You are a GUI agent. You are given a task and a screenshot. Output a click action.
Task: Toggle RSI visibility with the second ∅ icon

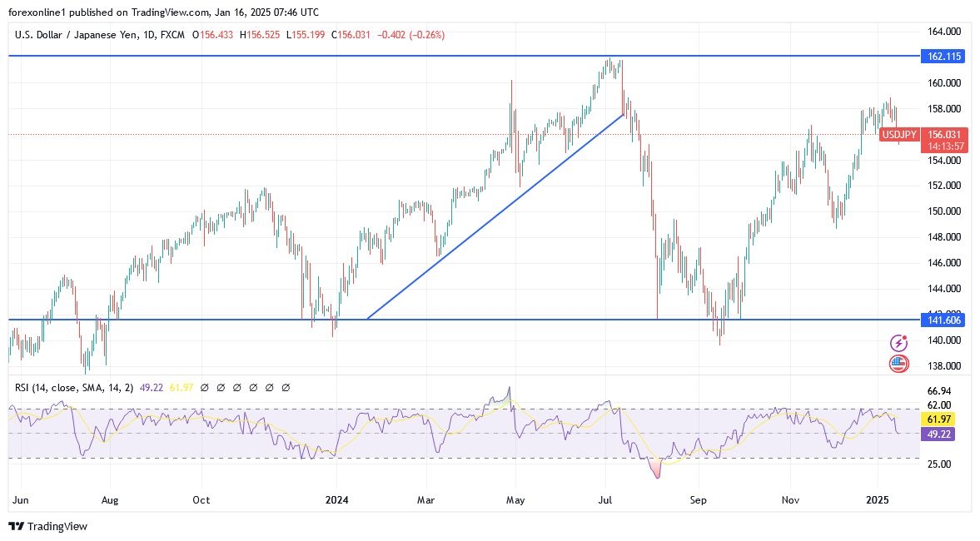(x=221, y=387)
